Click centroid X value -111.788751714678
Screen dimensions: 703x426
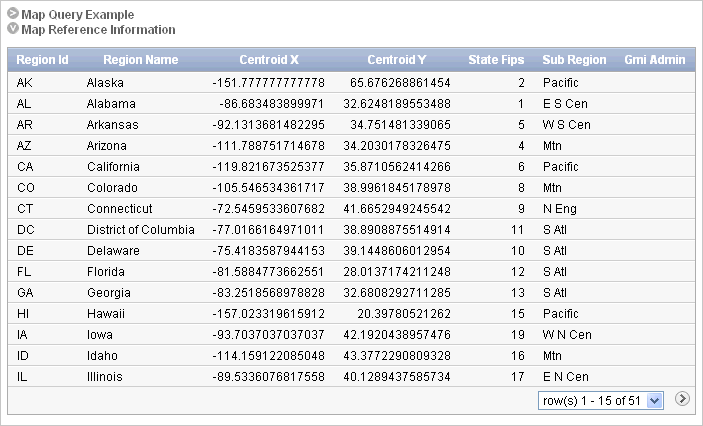pyautogui.click(x=269, y=146)
